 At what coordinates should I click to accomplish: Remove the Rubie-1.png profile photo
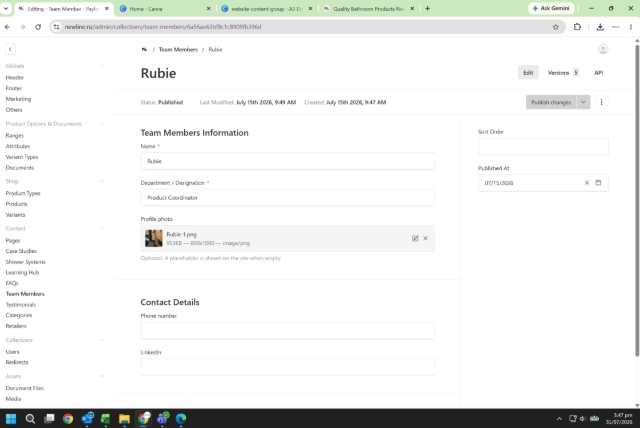click(425, 238)
